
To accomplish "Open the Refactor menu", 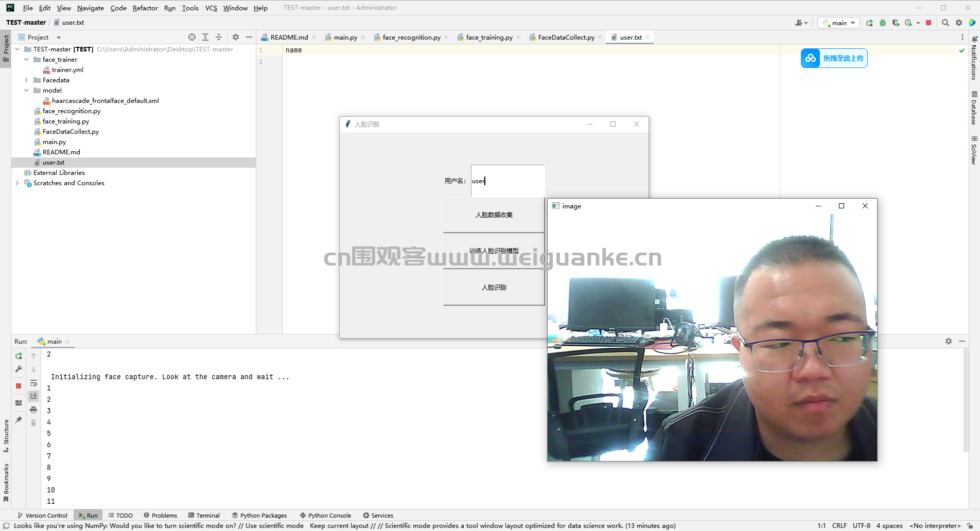I will (145, 8).
